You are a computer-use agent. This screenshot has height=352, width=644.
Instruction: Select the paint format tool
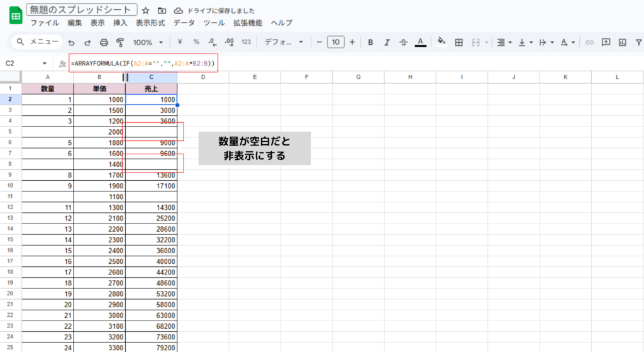click(120, 42)
